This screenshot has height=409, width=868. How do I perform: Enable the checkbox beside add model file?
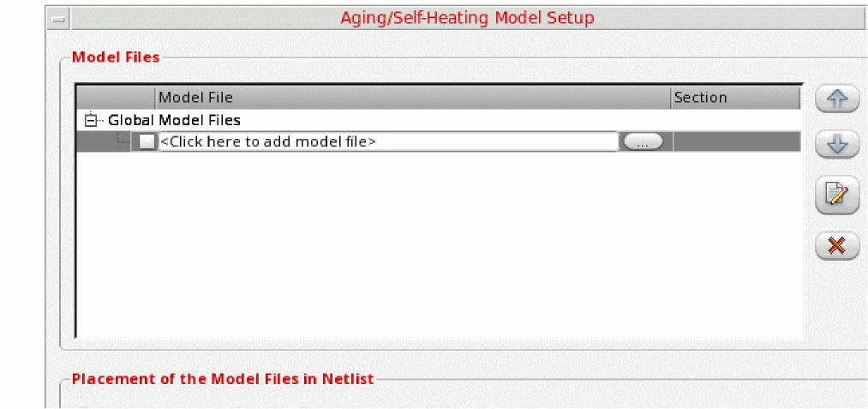(x=147, y=142)
